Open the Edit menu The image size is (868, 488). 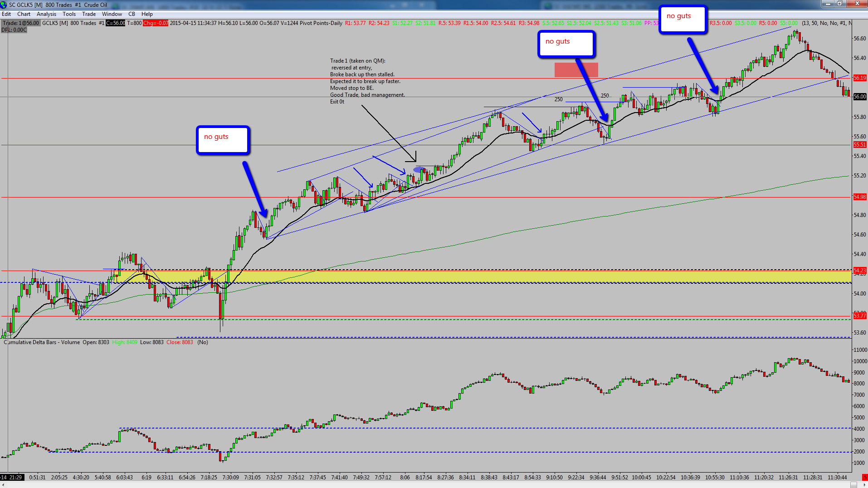click(x=6, y=14)
